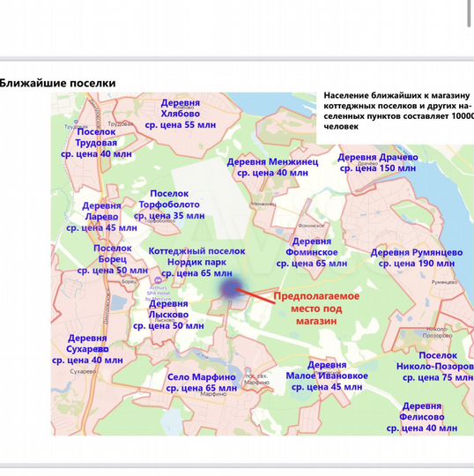Click the 'Деревня Хлябово' map label
Image resolution: width=474 pixels, height=476 pixels.
tap(181, 108)
